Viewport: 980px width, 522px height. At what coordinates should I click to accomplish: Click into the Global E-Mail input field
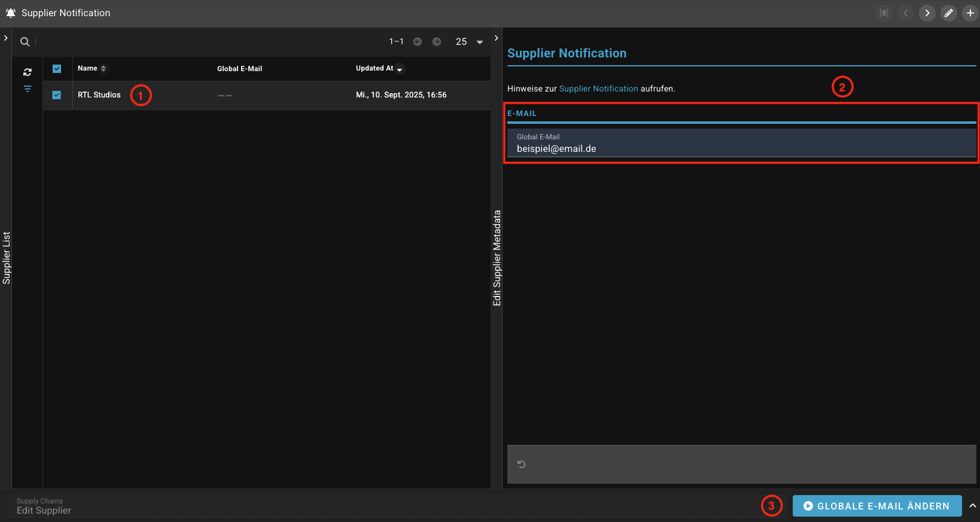741,149
